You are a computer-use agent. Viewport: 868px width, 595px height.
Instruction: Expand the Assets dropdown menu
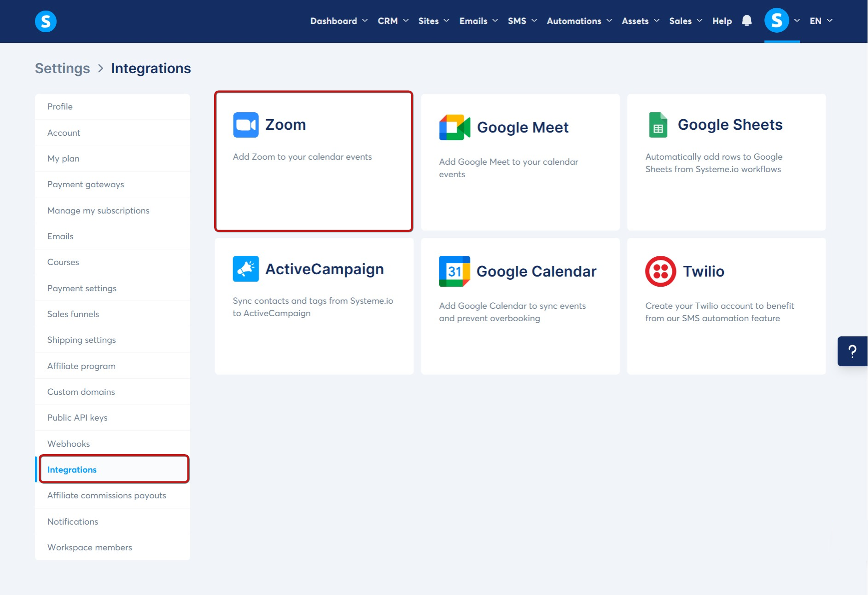[641, 21]
